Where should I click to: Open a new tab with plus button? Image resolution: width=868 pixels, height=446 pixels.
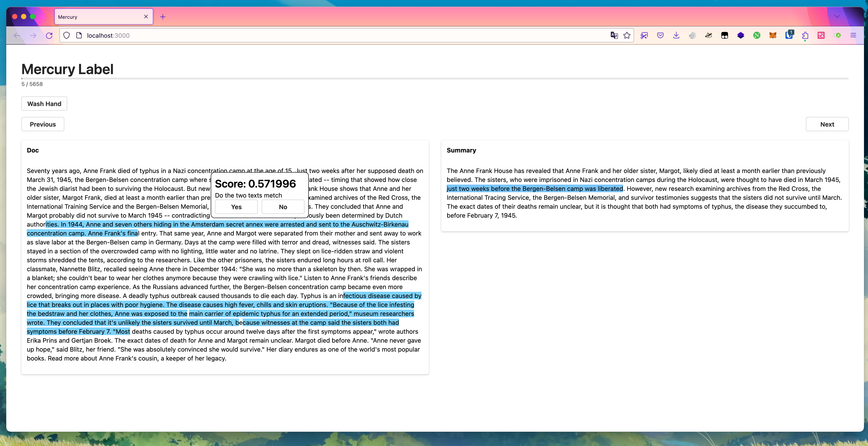163,17
